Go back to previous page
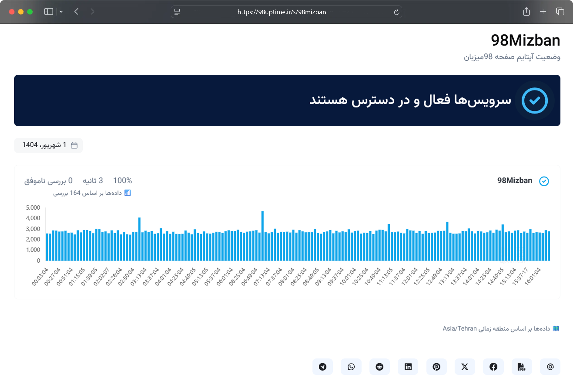This screenshot has width=573, height=392. (76, 12)
